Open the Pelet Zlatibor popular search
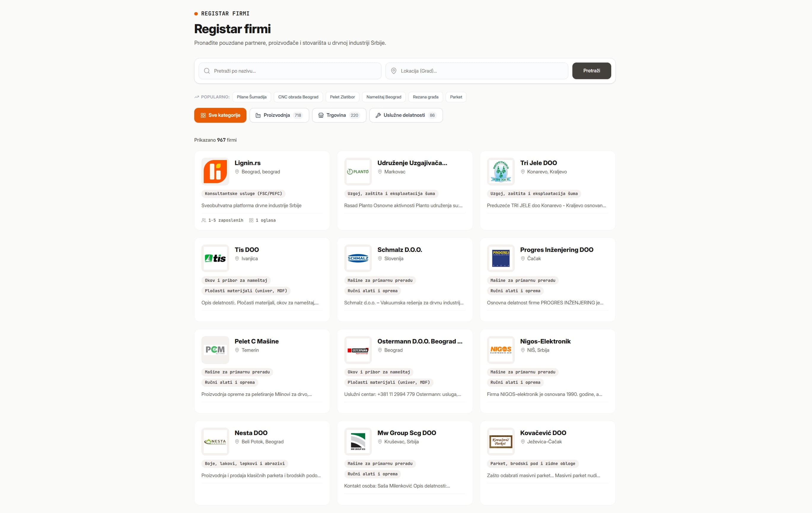Screen dimensions: 812x513 (342, 97)
